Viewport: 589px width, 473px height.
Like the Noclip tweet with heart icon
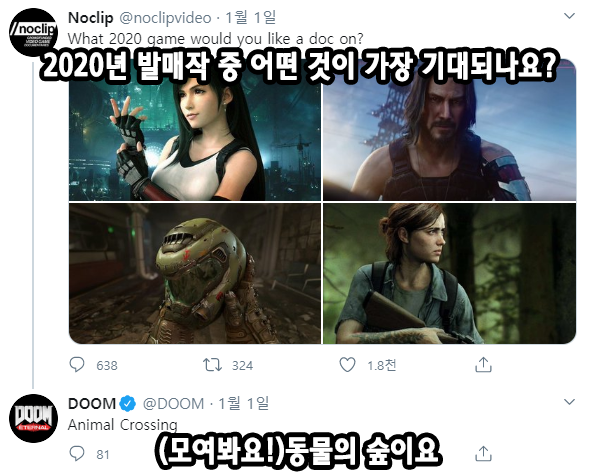(x=347, y=364)
